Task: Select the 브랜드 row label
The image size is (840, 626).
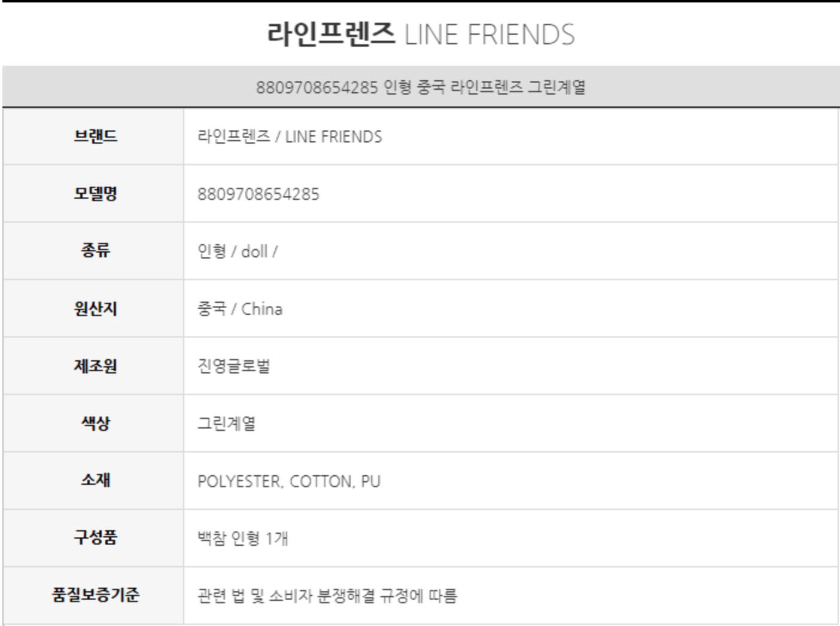Action: click(x=95, y=136)
